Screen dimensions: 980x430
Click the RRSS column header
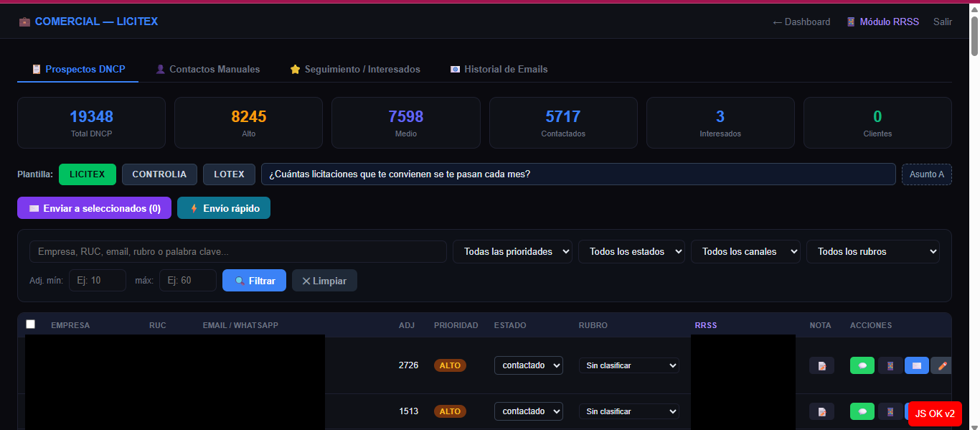[706, 325]
